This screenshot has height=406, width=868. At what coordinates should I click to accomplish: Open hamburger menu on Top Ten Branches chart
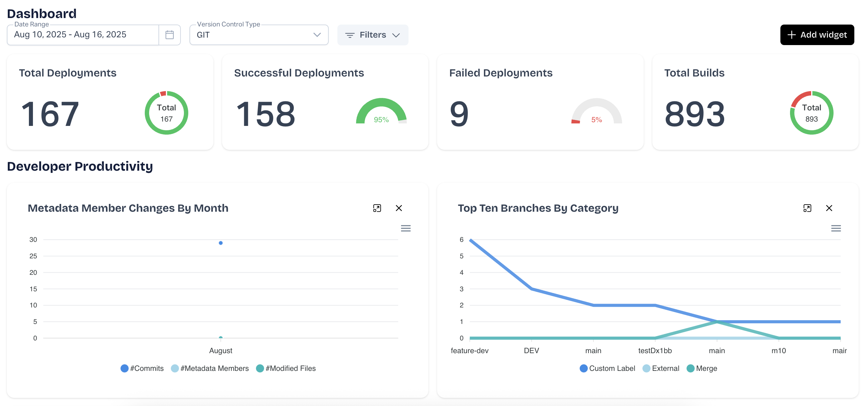point(836,228)
